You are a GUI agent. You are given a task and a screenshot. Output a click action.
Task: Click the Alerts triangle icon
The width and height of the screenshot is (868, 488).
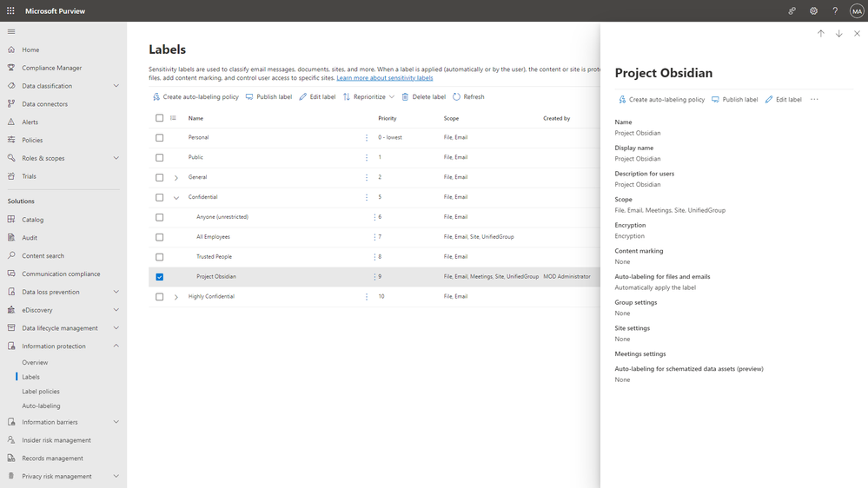(11, 122)
